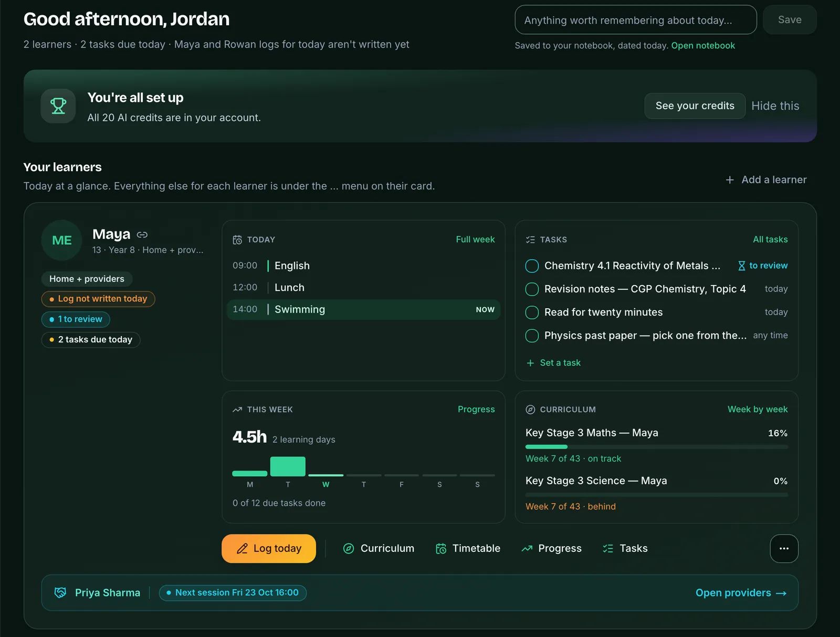Viewport: 840px width, 637px height.
Task: Click the Tuesday bar in weekly chart
Action: (288, 466)
